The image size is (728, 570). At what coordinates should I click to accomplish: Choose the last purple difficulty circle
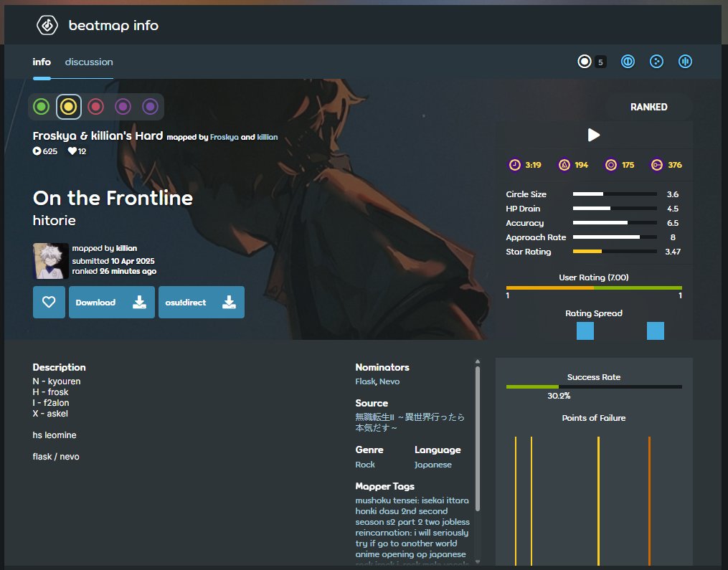click(150, 107)
